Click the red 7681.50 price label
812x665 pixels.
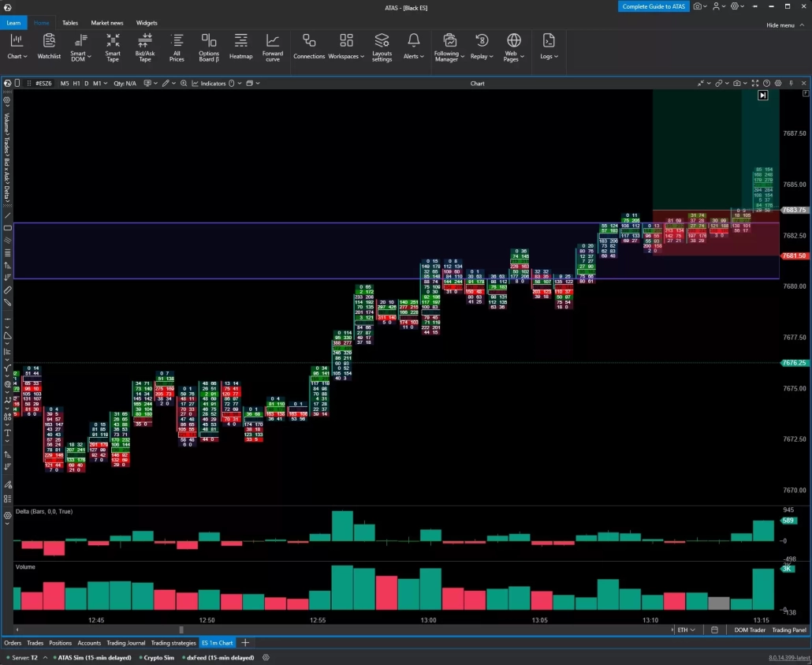tap(794, 256)
